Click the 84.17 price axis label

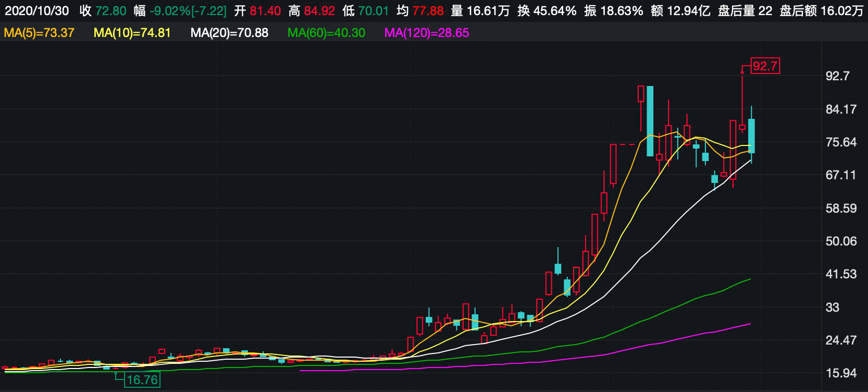click(x=841, y=109)
